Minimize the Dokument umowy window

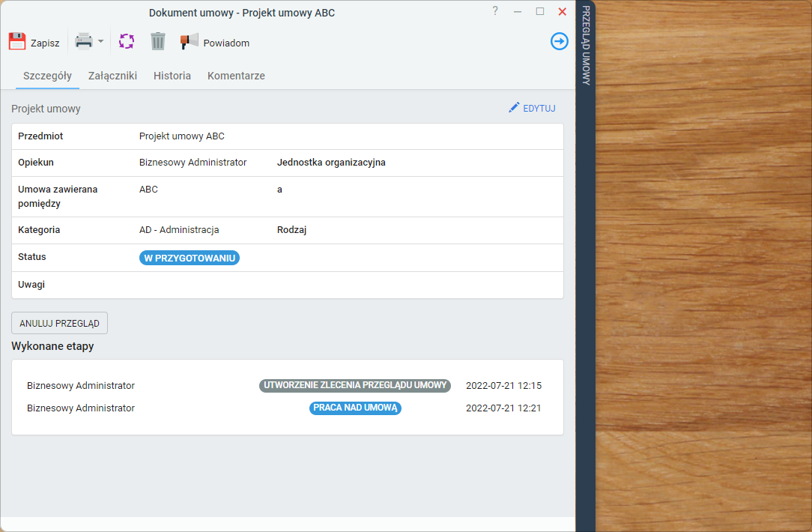(x=518, y=11)
